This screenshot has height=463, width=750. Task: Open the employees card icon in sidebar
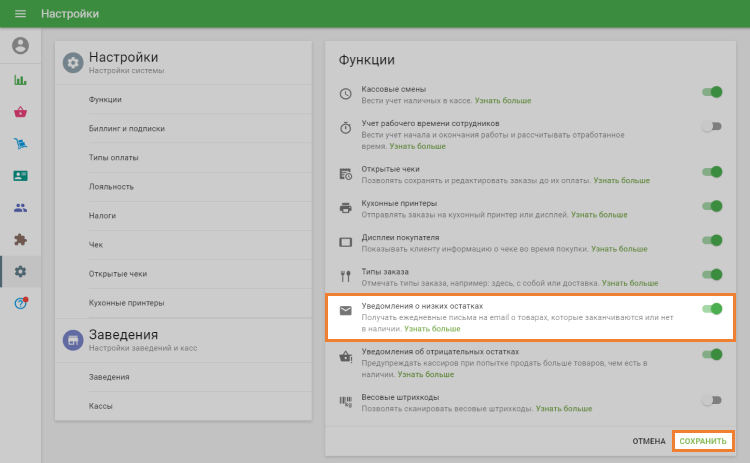click(x=20, y=176)
